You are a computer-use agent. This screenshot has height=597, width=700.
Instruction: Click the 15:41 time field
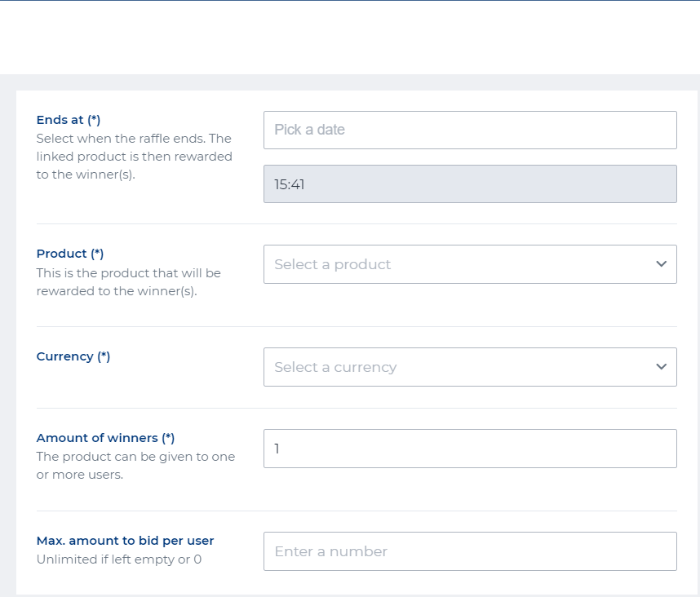tap(469, 184)
